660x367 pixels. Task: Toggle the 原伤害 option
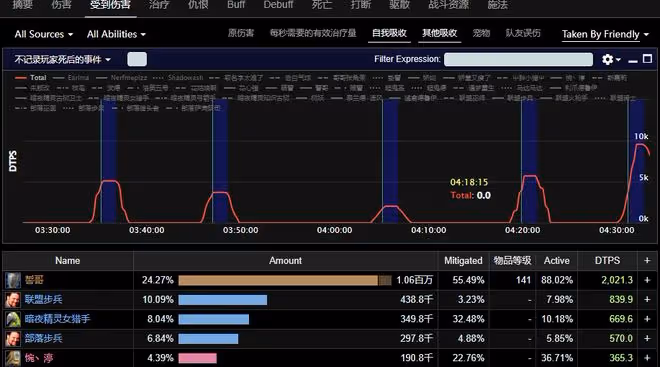(241, 33)
